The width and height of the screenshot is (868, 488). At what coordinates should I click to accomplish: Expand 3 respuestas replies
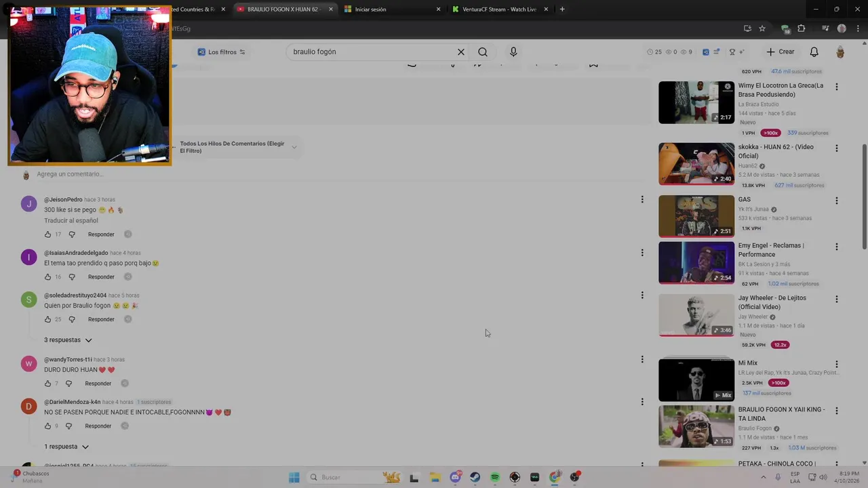pos(68,340)
